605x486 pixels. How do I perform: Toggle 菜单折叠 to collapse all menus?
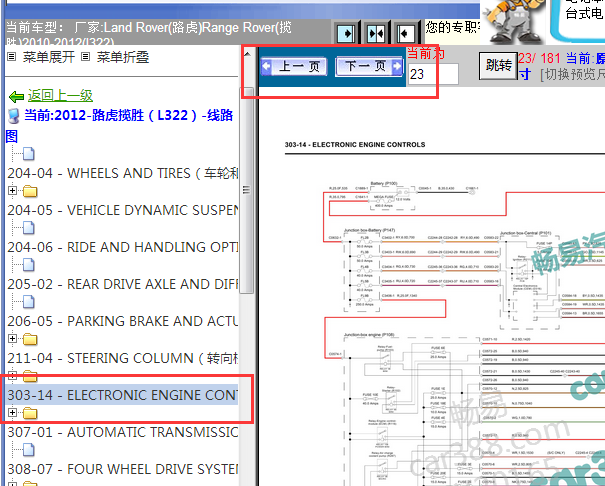pyautogui.click(x=121, y=57)
